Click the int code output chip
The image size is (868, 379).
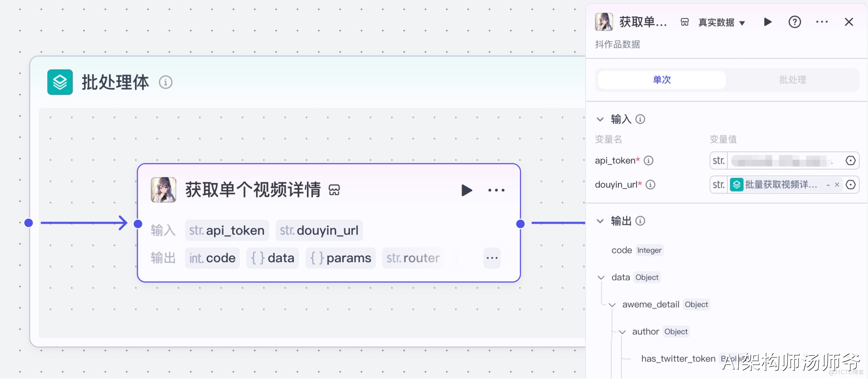click(212, 258)
